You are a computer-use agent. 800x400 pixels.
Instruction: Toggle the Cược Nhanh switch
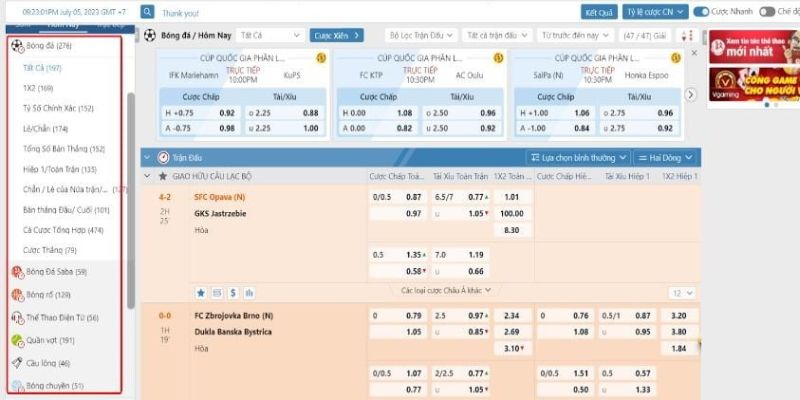coord(702,12)
